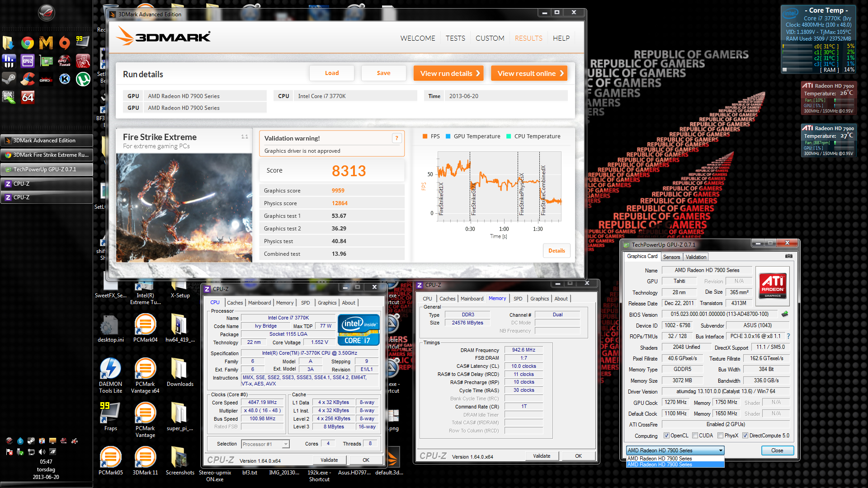Click the View result online button
Image resolution: width=868 pixels, height=488 pixels.
(x=529, y=73)
